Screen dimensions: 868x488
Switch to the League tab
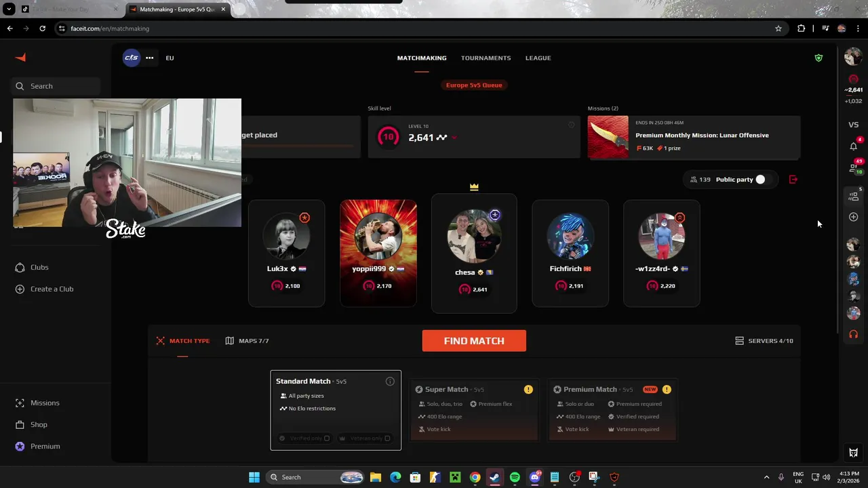coord(538,58)
